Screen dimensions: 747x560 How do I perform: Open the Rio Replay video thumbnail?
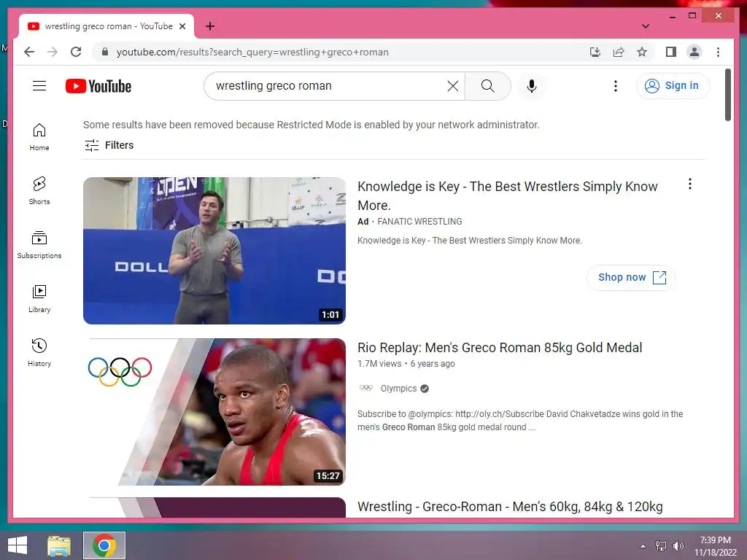214,411
